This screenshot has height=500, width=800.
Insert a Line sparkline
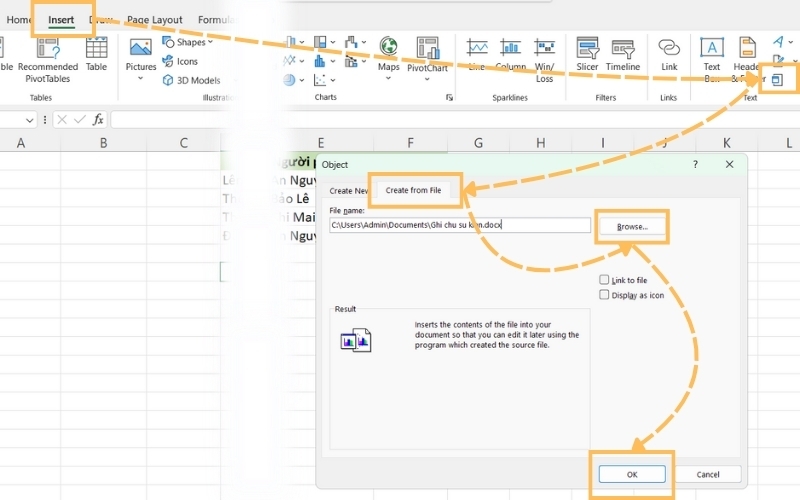477,55
